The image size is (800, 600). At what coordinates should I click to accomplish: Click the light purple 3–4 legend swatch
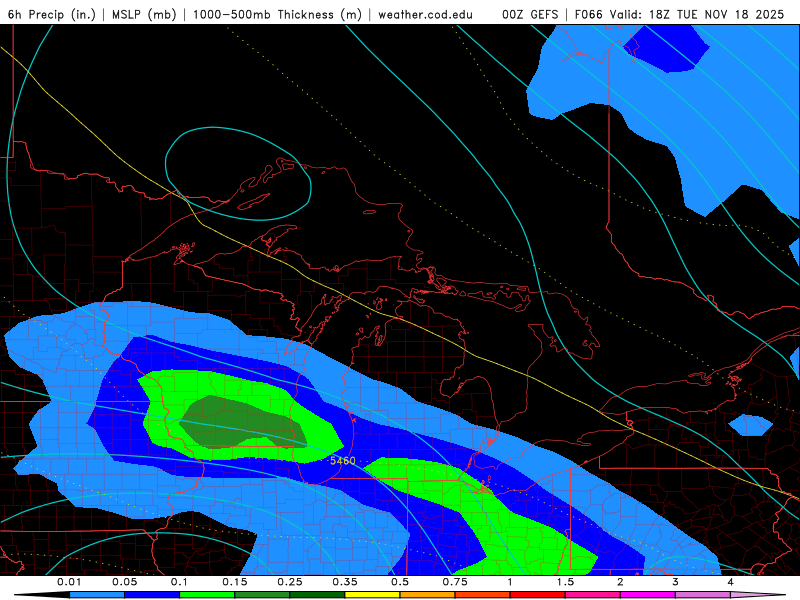[703, 595]
